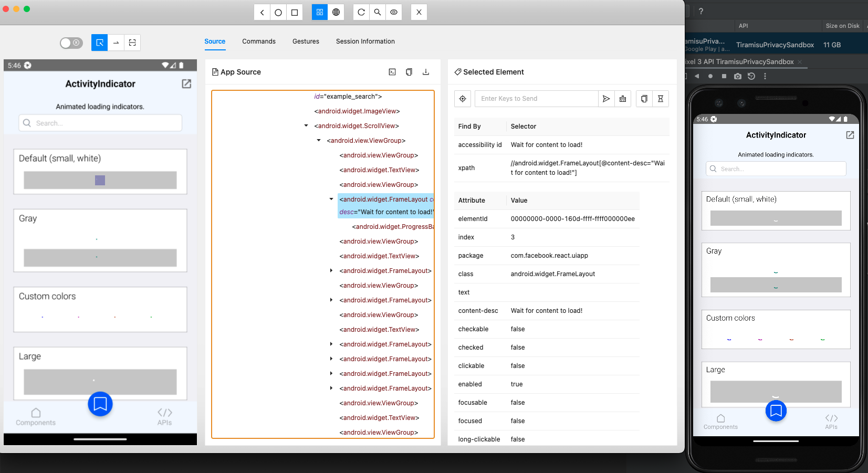
Task: Open the Commands tab
Action: pyautogui.click(x=259, y=41)
